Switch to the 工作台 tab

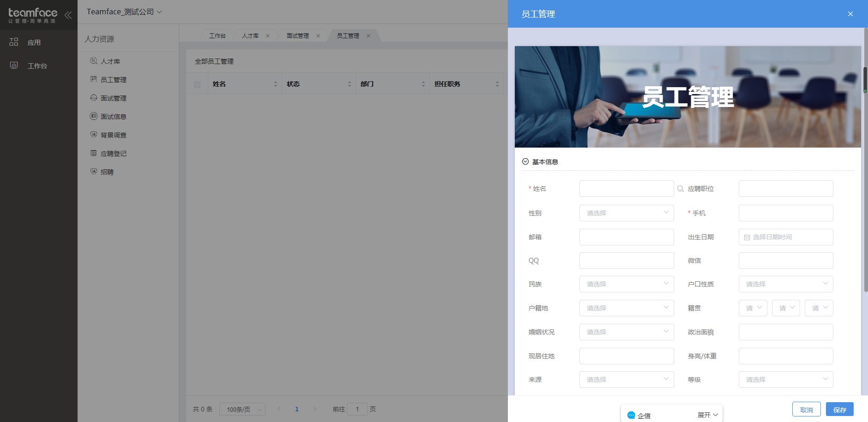click(217, 36)
